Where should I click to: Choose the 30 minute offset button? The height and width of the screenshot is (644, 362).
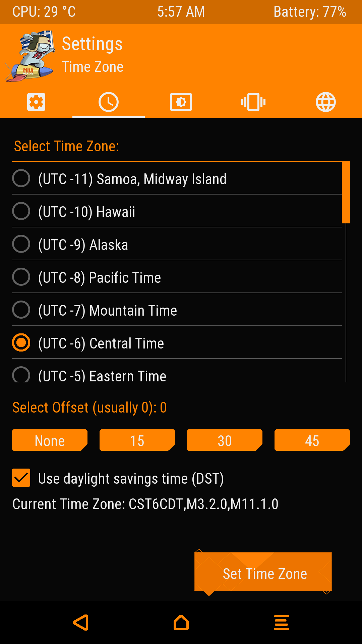225,440
